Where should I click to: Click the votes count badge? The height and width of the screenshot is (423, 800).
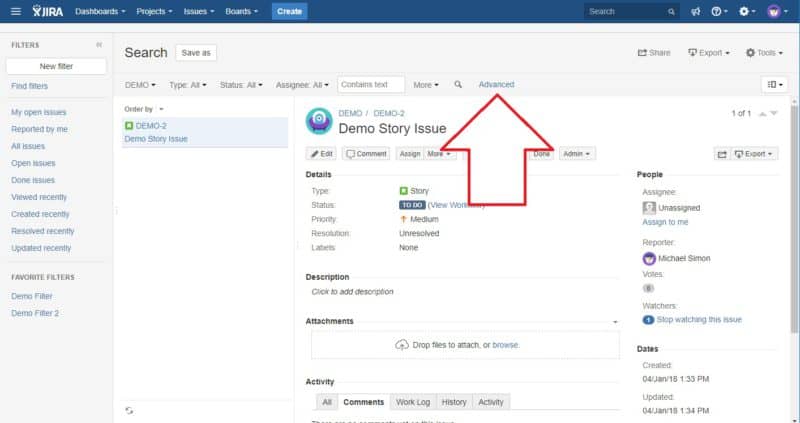click(648, 288)
